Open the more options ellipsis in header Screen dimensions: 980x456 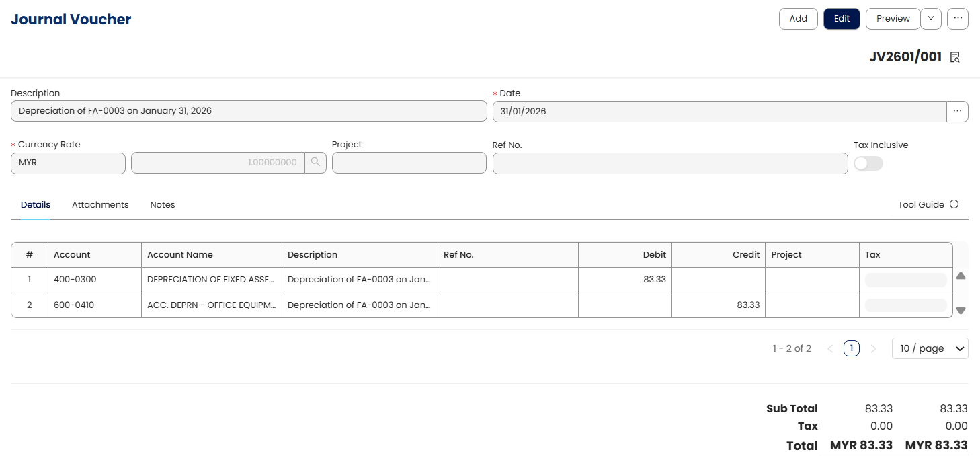(x=957, y=19)
